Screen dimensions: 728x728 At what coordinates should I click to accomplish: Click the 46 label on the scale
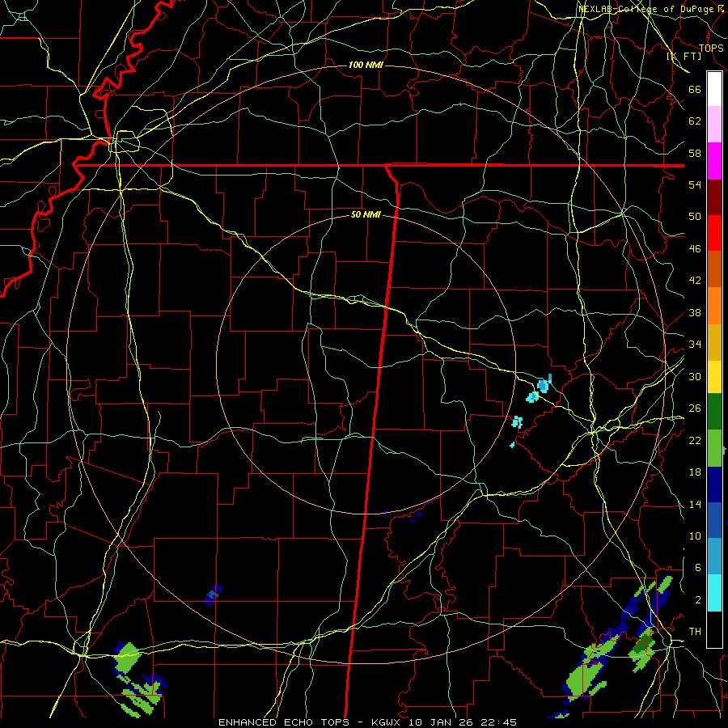click(x=695, y=249)
